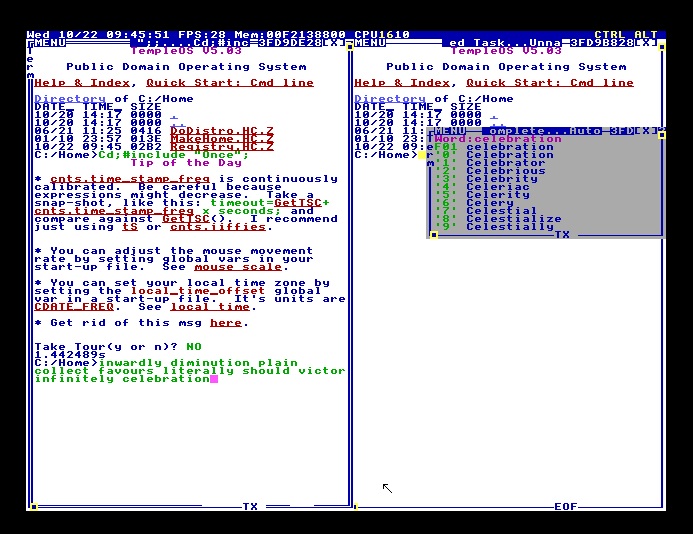Screen dimensions: 693x534
Task: Open MakeHome.HC.Z file in left window
Action: (222, 139)
